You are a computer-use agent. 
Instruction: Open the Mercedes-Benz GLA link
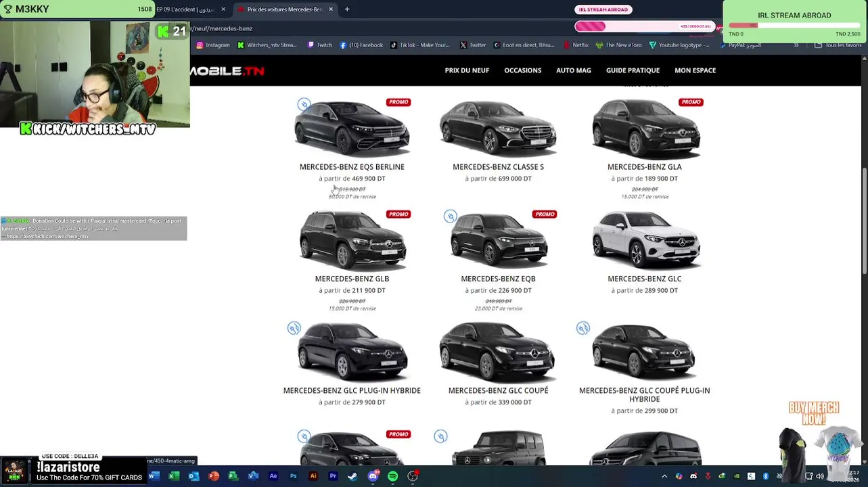(644, 167)
